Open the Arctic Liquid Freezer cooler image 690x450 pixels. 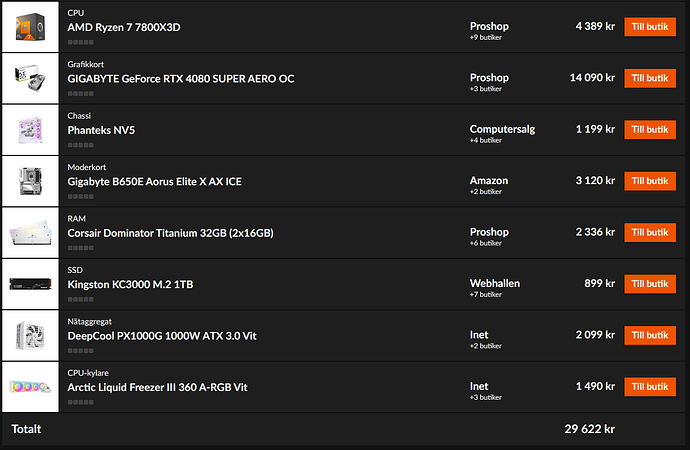[30, 387]
